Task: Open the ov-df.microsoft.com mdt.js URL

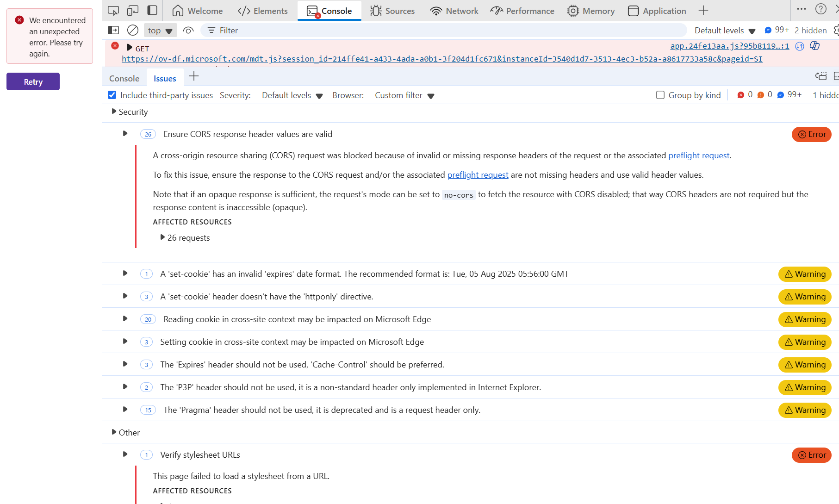Action: tap(442, 59)
